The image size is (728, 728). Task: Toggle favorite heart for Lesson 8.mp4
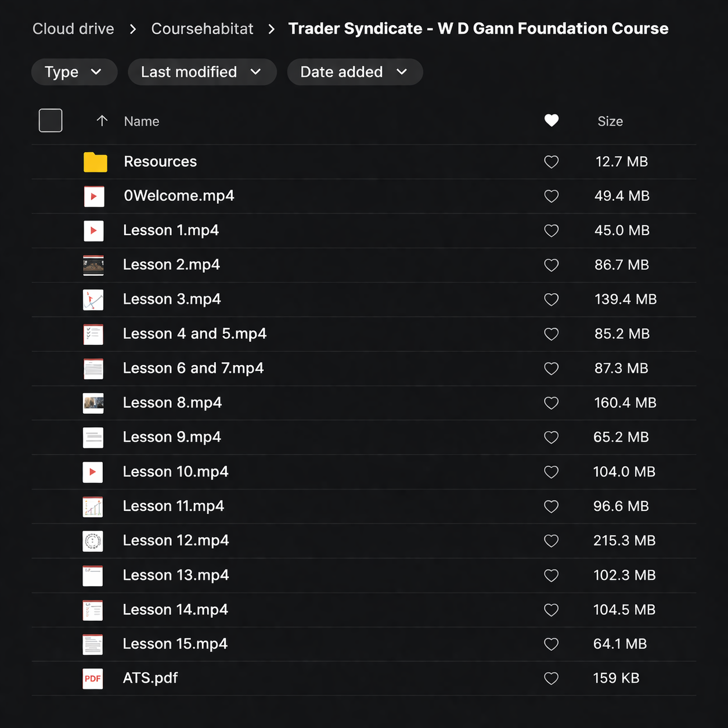pyautogui.click(x=551, y=403)
